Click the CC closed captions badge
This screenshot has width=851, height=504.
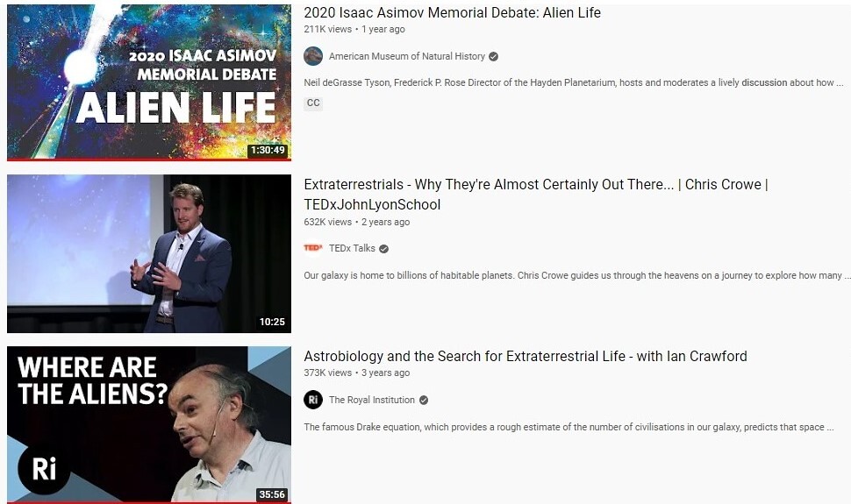pos(313,103)
